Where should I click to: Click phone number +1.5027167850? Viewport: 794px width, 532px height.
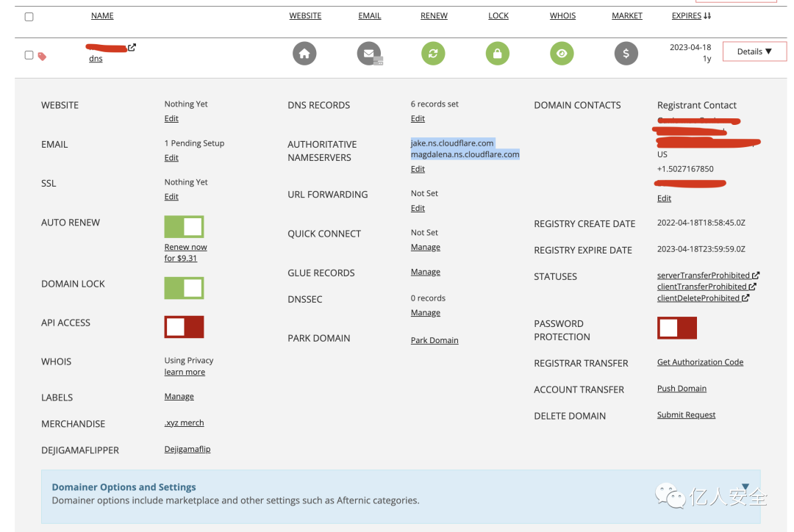(685, 169)
